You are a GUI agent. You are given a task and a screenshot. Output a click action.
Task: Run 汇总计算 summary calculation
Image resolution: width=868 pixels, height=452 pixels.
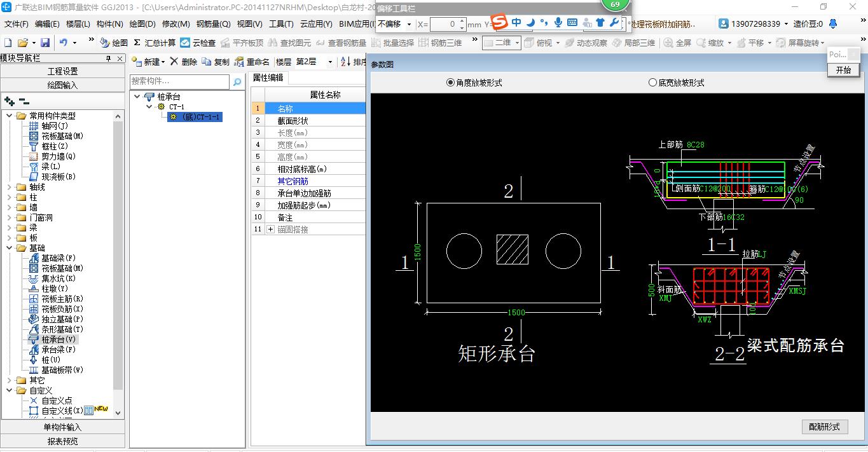(x=154, y=43)
